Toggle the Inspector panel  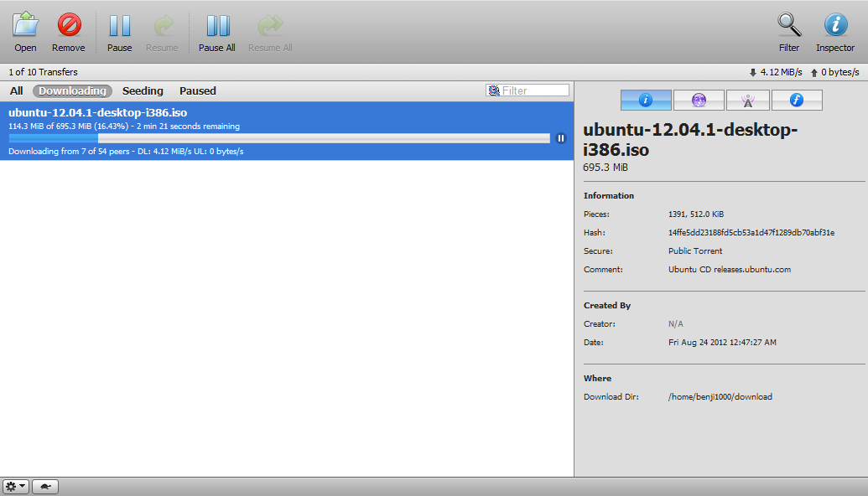tap(835, 32)
